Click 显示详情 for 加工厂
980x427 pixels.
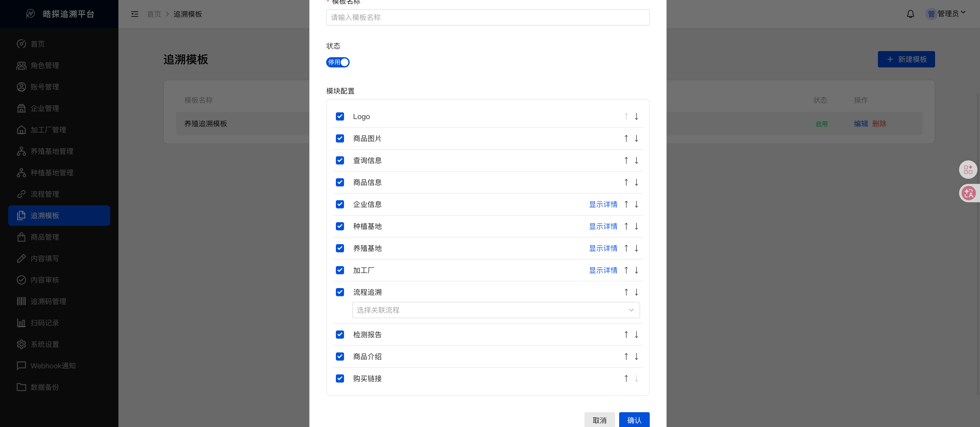click(603, 270)
